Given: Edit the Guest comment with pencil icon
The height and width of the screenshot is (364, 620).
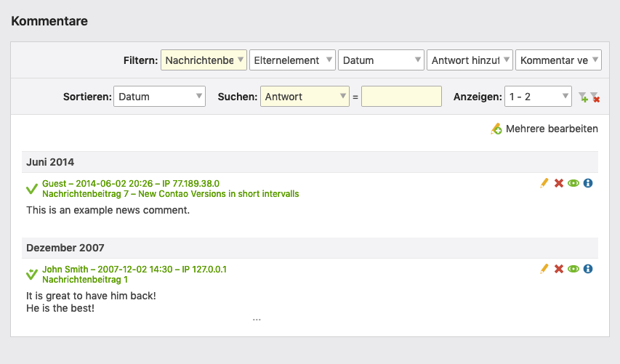Looking at the screenshot, I should coord(544,183).
